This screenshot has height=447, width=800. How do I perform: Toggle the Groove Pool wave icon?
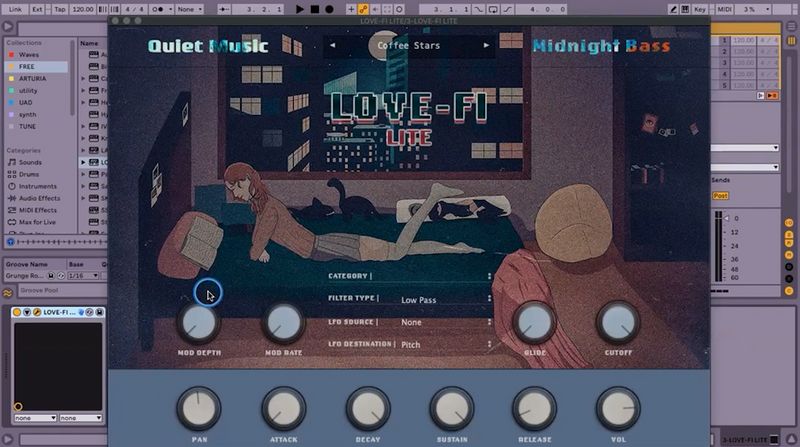tap(8, 293)
